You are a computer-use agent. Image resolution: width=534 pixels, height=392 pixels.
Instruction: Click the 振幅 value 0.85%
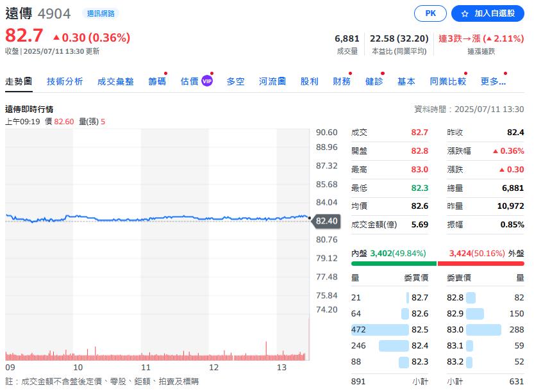[x=512, y=225]
